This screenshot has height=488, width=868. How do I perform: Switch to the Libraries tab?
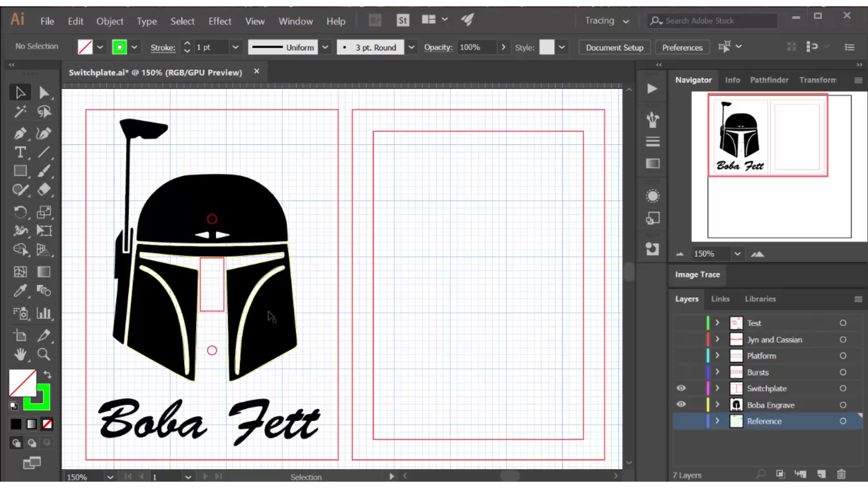pyautogui.click(x=760, y=299)
